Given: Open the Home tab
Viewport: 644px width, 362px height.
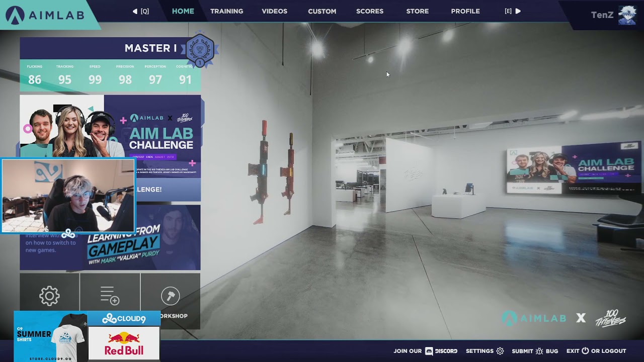Looking at the screenshot, I should [183, 11].
